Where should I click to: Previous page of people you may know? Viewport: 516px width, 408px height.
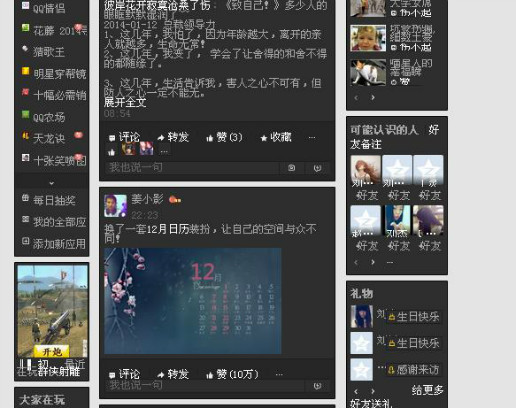point(356,262)
